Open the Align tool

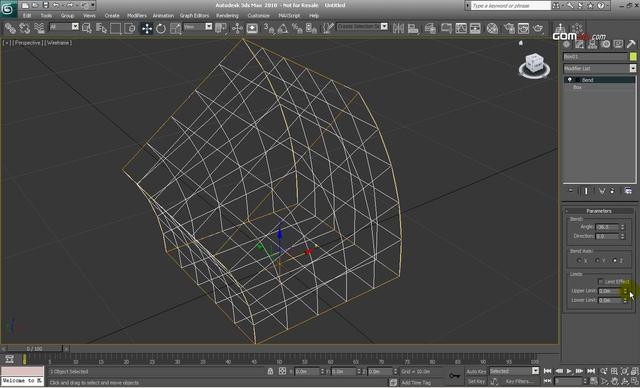click(x=413, y=28)
